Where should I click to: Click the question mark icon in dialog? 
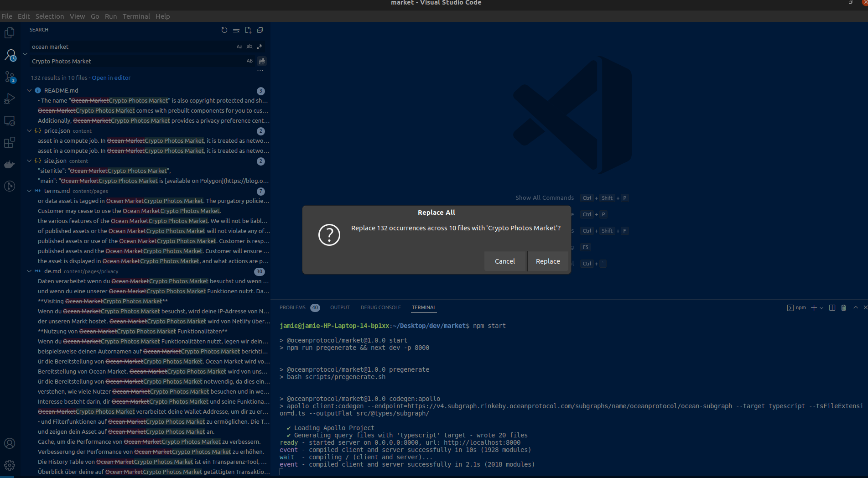(329, 235)
